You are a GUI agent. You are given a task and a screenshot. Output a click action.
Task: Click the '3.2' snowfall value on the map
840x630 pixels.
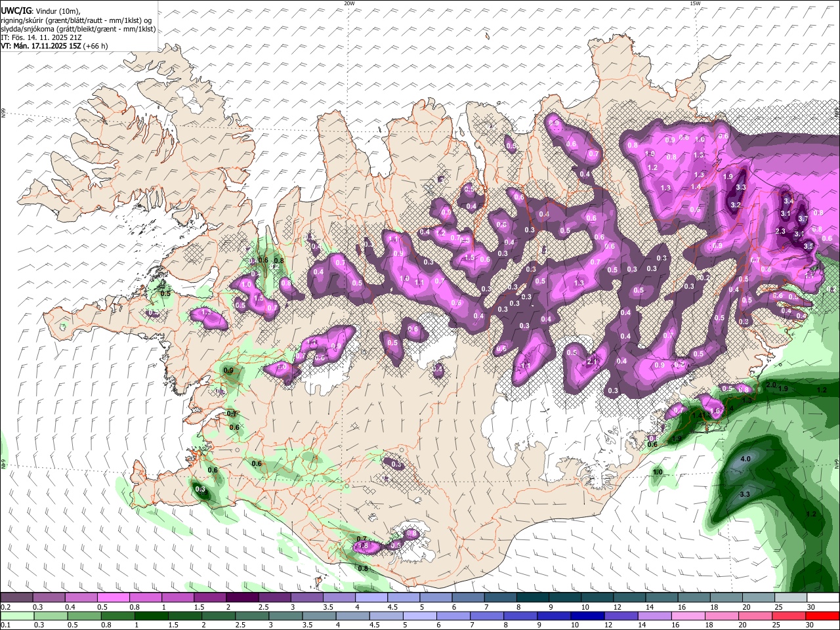736,205
